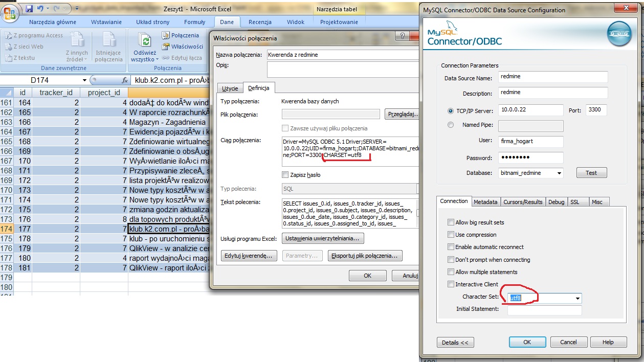Viewport: 644px width, 362px height.
Task: Click the Z tekstu import icon
Action: pos(8,58)
